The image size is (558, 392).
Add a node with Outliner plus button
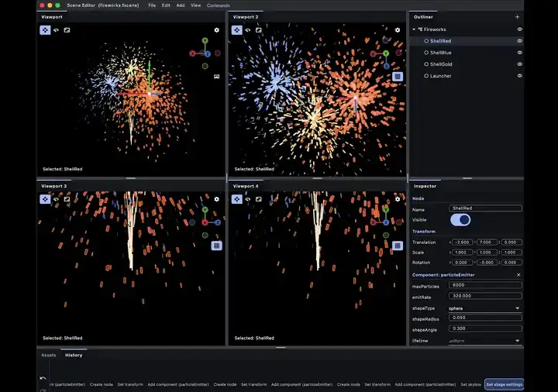(517, 17)
